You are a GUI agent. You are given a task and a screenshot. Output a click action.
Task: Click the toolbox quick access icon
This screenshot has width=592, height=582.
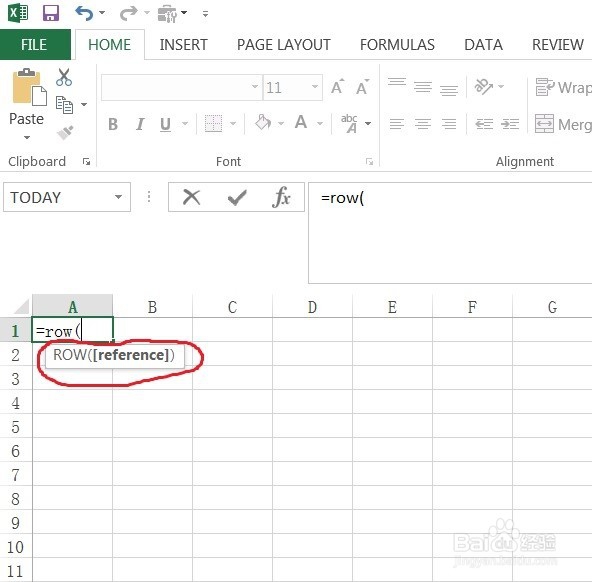(x=167, y=14)
